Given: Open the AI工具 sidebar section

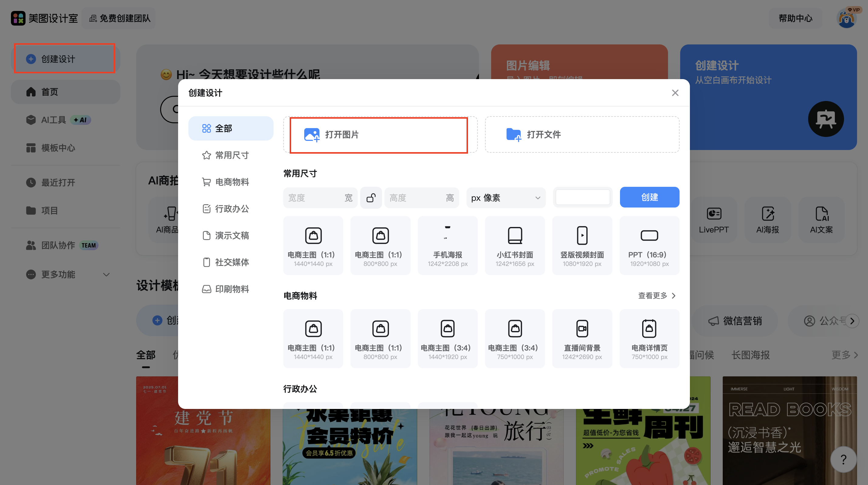Looking at the screenshot, I should [x=53, y=120].
